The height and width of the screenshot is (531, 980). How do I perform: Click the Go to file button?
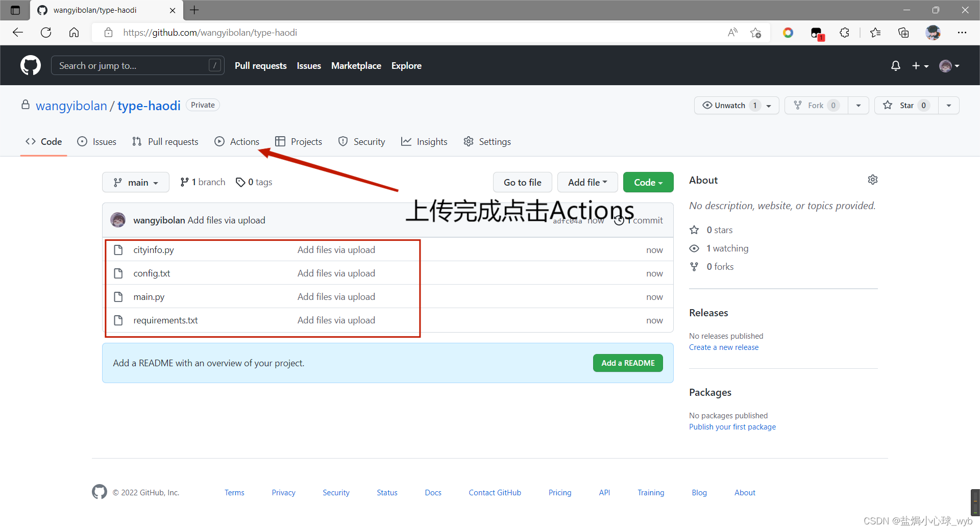(x=523, y=182)
